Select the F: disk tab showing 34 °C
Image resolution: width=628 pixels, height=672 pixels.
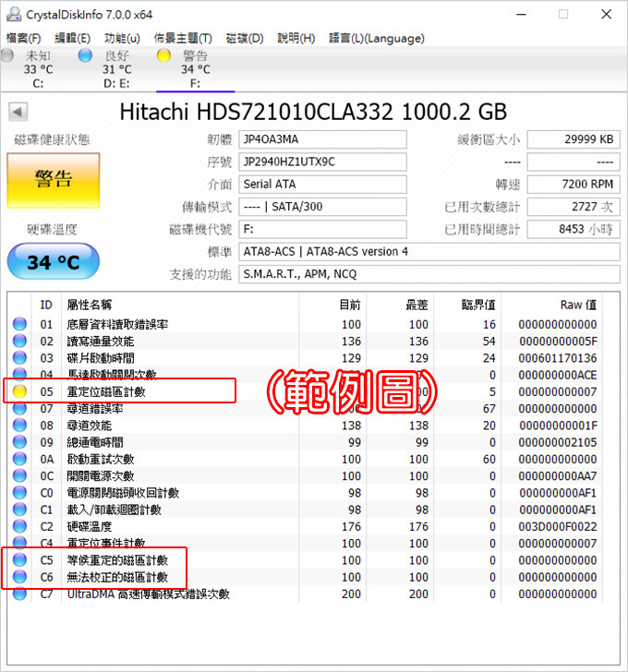pos(196,69)
